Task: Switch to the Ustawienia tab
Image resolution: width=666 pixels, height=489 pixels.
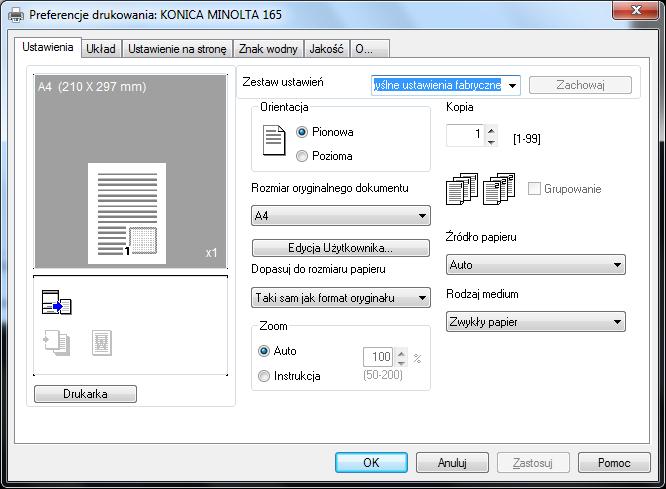Action: [48, 47]
